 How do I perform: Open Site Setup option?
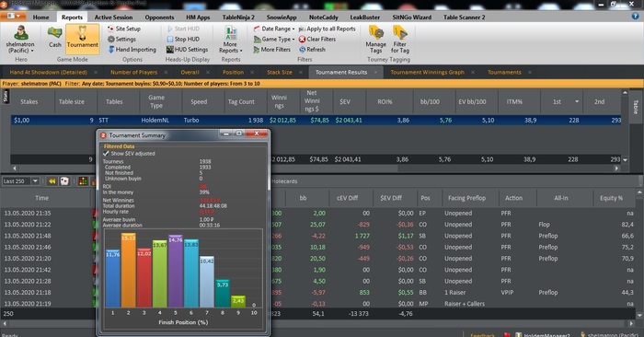pos(124,29)
